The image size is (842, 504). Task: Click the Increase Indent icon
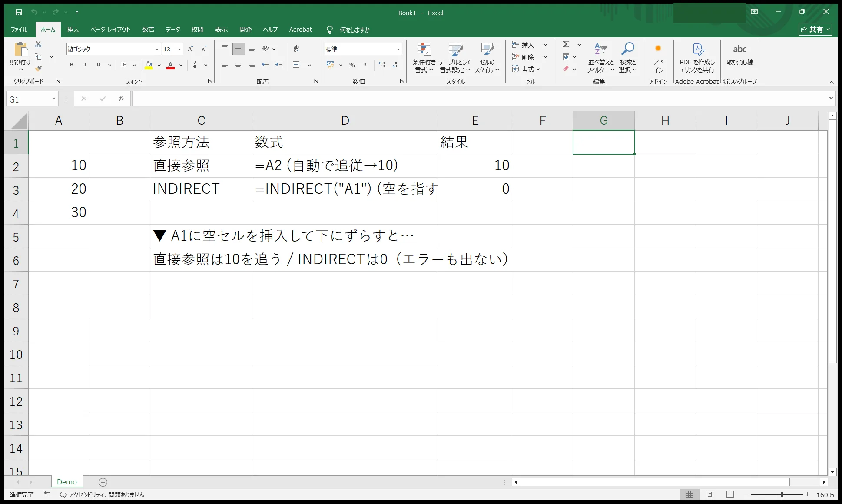coord(279,65)
